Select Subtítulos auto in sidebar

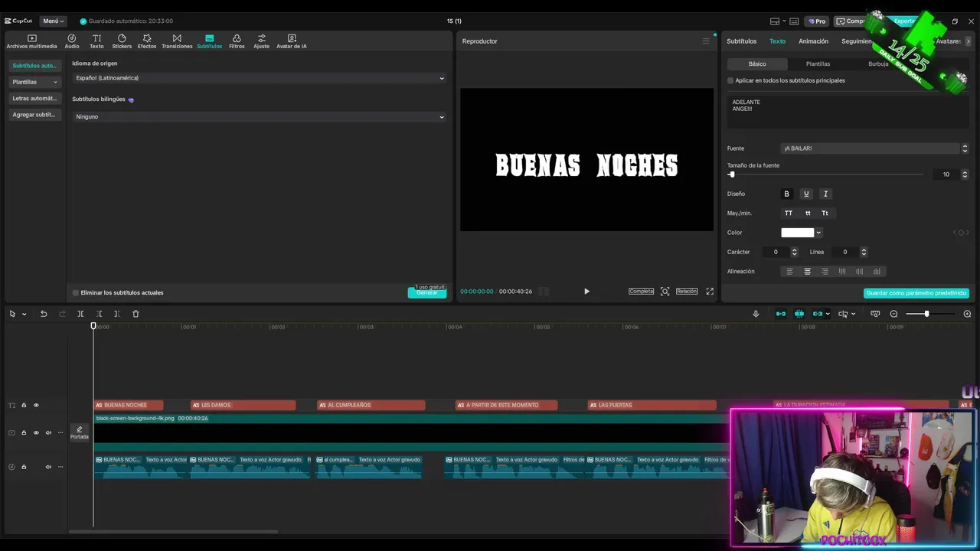tap(34, 66)
